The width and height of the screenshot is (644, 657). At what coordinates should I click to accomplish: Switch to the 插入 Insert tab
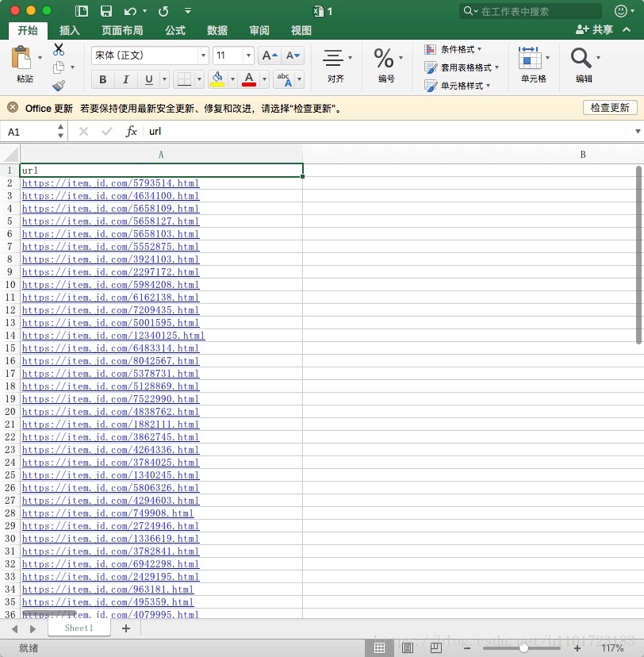pos(70,30)
